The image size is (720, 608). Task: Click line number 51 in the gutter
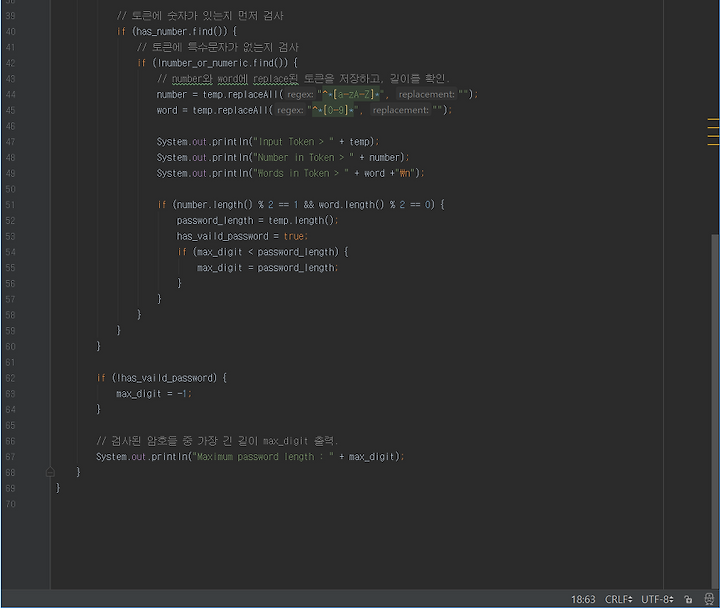[x=11, y=205]
